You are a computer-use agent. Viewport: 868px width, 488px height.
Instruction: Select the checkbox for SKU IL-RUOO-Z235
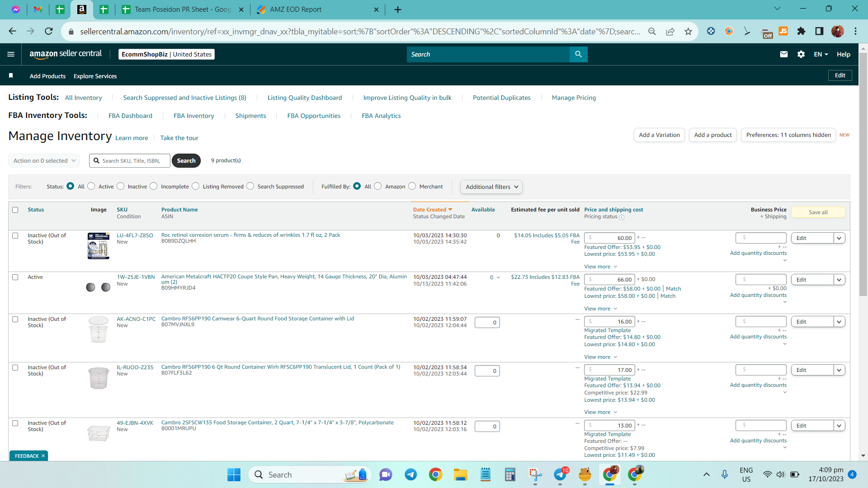point(15,367)
